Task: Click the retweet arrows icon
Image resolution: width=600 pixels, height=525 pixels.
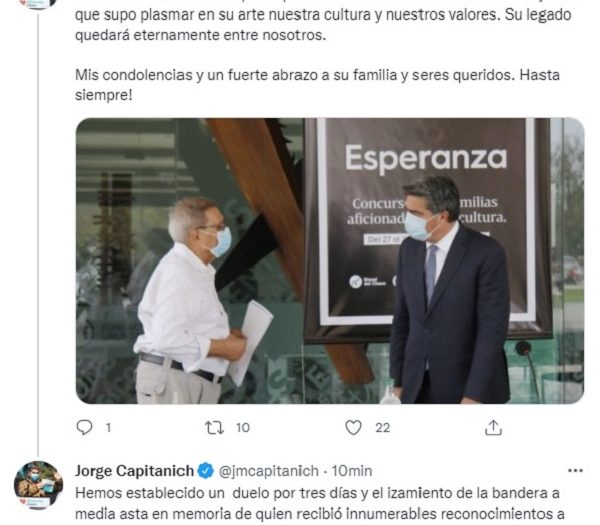Action: [214, 427]
